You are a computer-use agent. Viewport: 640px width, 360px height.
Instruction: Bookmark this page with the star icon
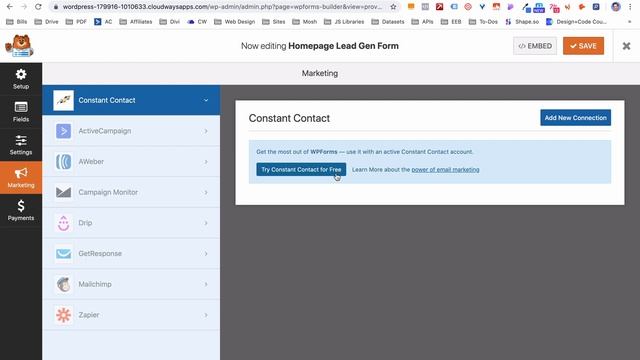pyautogui.click(x=393, y=7)
